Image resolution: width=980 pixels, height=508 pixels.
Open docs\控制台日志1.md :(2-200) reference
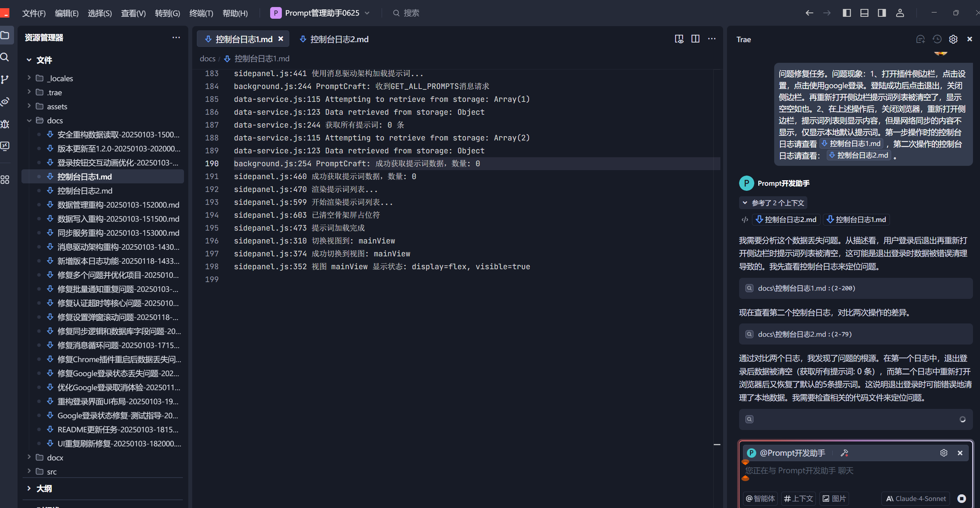tap(856, 288)
